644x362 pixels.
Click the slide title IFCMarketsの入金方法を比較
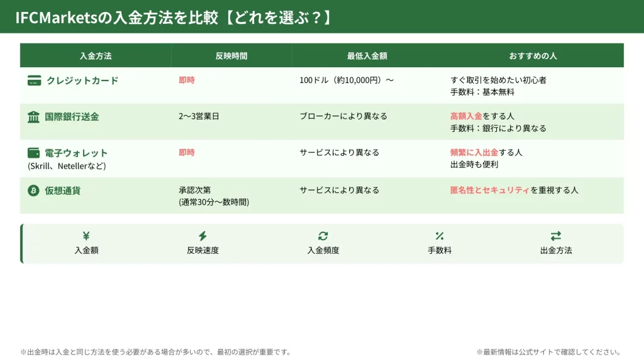click(x=173, y=18)
